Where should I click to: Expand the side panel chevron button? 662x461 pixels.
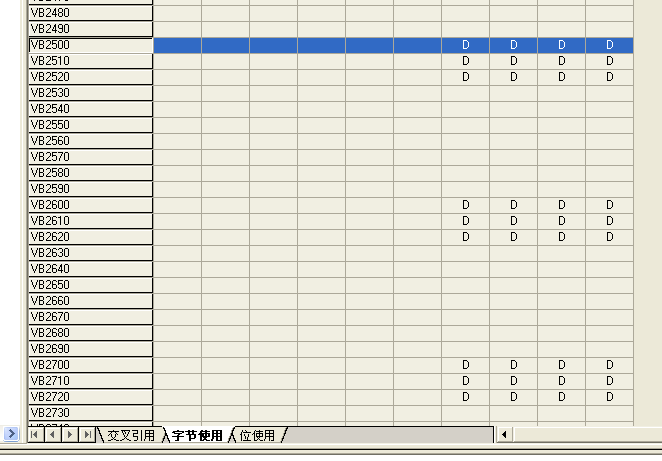pos(11,434)
